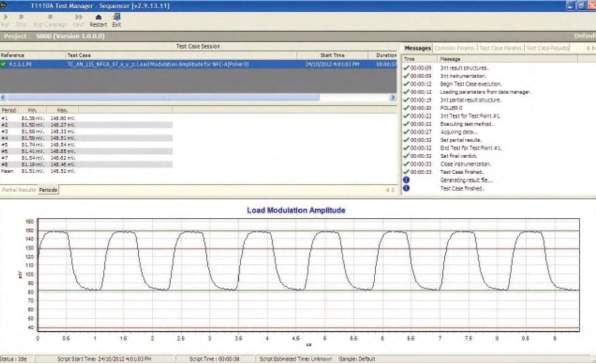
Task: Click the Stop Campaign icon
Action: [x=50, y=17]
